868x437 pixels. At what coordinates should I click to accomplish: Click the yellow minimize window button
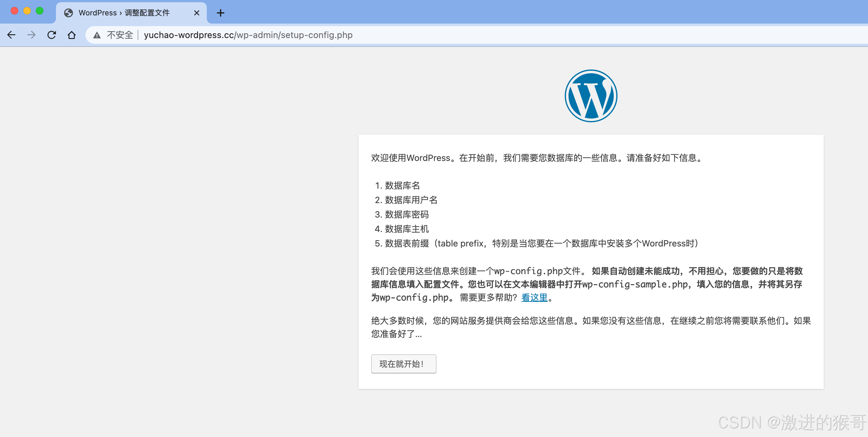pyautogui.click(x=27, y=11)
